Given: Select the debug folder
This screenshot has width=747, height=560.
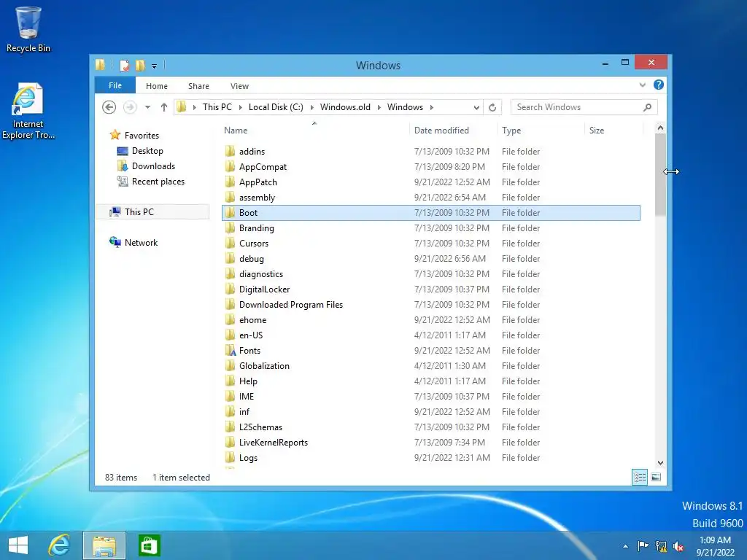Looking at the screenshot, I should 252,259.
